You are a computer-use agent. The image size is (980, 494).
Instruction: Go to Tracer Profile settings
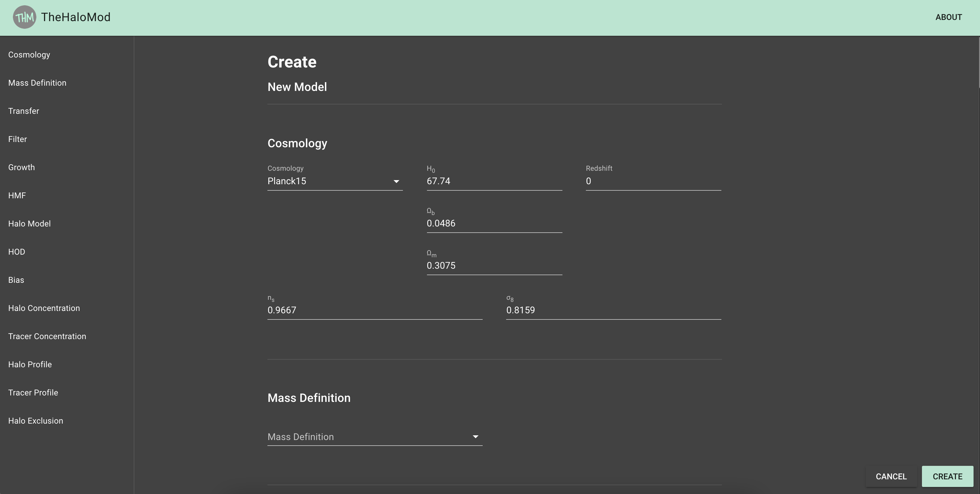click(33, 393)
